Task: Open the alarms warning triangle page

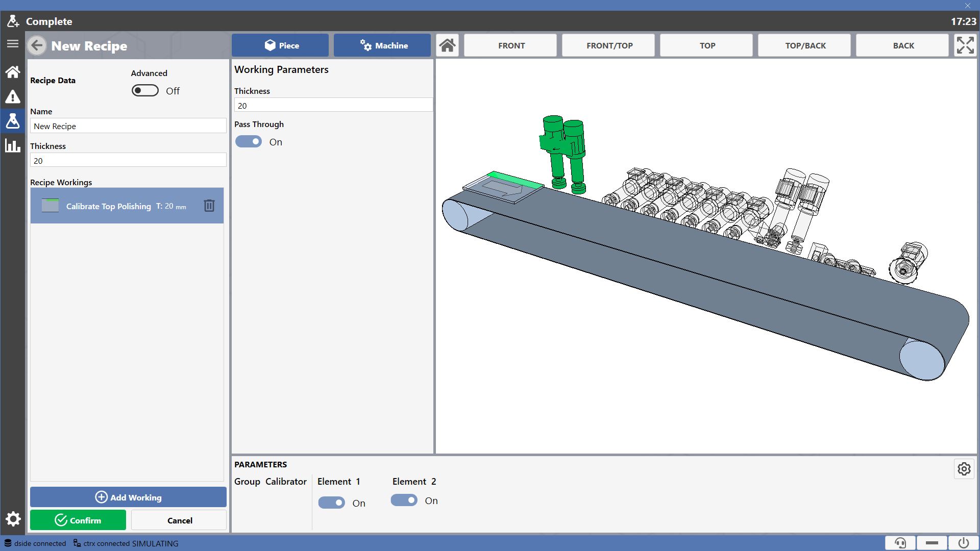Action: click(13, 96)
